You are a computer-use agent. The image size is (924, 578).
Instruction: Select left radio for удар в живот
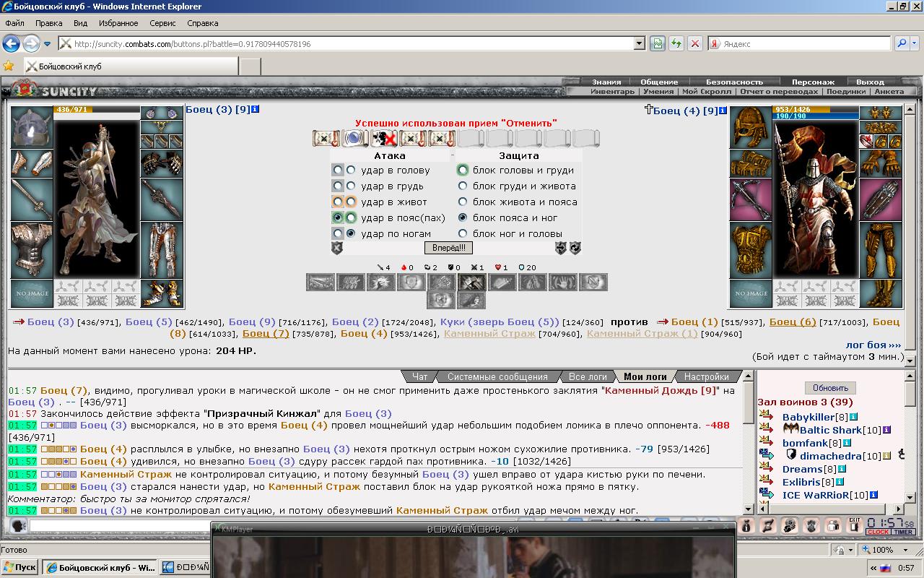pyautogui.click(x=337, y=202)
